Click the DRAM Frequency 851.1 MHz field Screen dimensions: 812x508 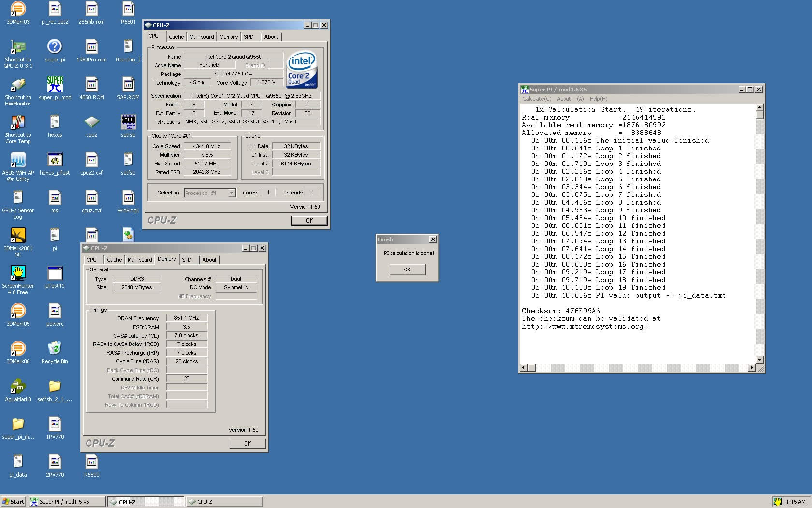[187, 318]
